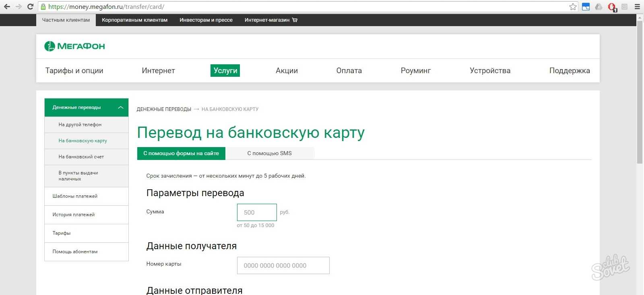This screenshot has height=295, width=644.
Task: Click the MegaFon logo
Action: [74, 46]
